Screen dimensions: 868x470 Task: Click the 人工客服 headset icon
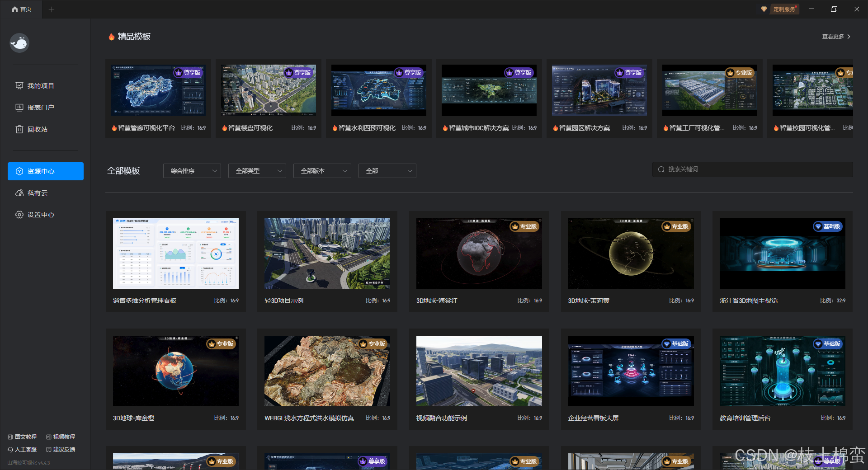10,450
